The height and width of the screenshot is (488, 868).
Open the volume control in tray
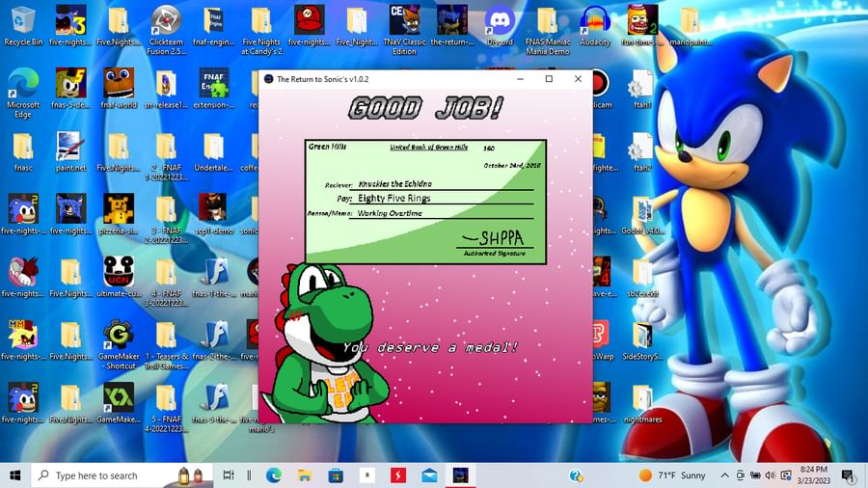(x=770, y=475)
